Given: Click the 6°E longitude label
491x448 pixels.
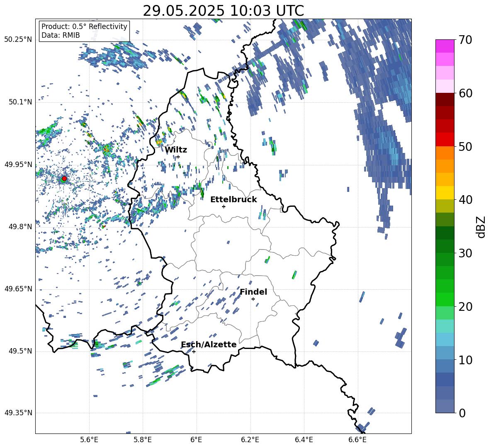Looking at the screenshot, I should pyautogui.click(x=196, y=440).
